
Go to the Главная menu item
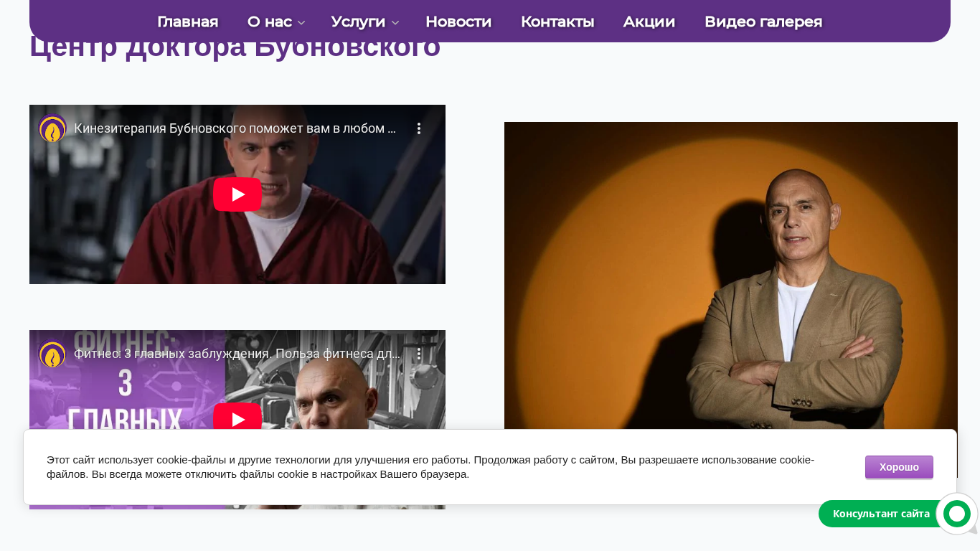(x=188, y=22)
